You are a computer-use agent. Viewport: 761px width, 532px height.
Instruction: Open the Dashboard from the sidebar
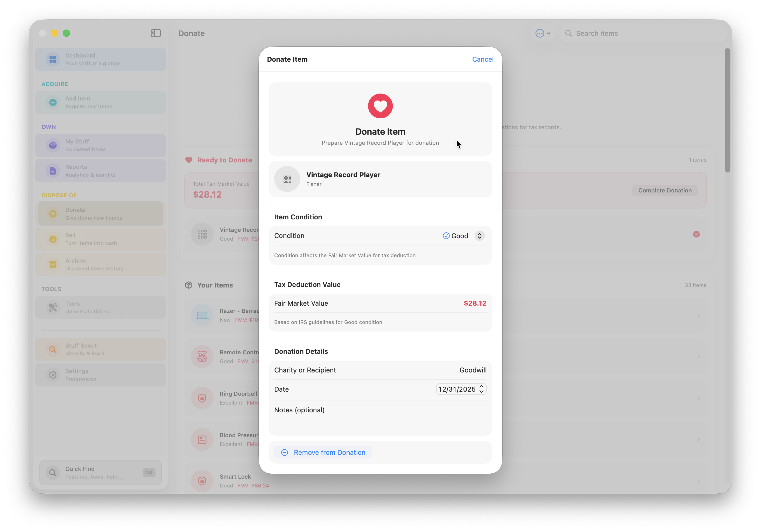(x=53, y=59)
